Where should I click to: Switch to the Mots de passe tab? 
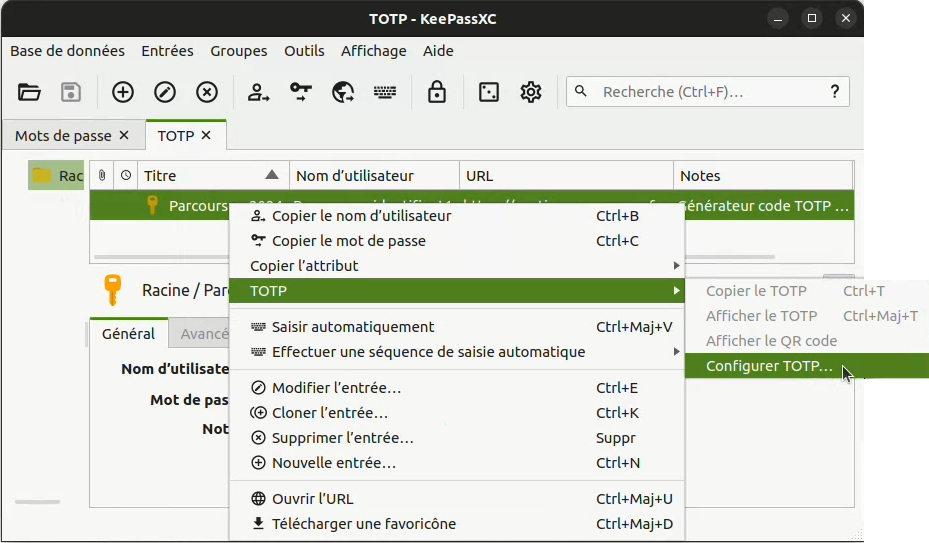click(64, 135)
